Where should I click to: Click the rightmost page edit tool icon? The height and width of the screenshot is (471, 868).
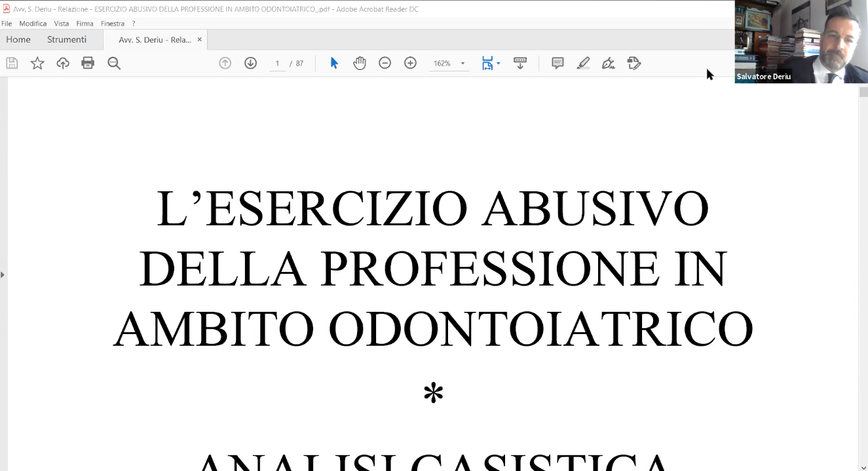(633, 63)
